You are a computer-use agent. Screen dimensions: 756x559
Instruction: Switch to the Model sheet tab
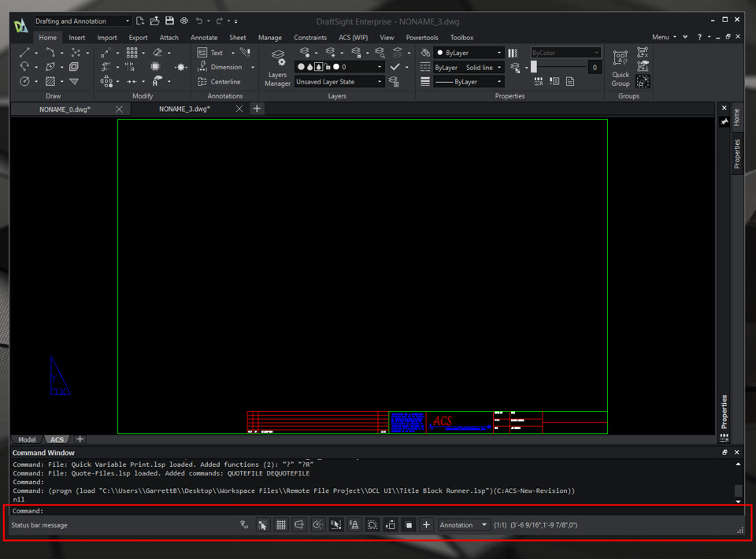27,439
